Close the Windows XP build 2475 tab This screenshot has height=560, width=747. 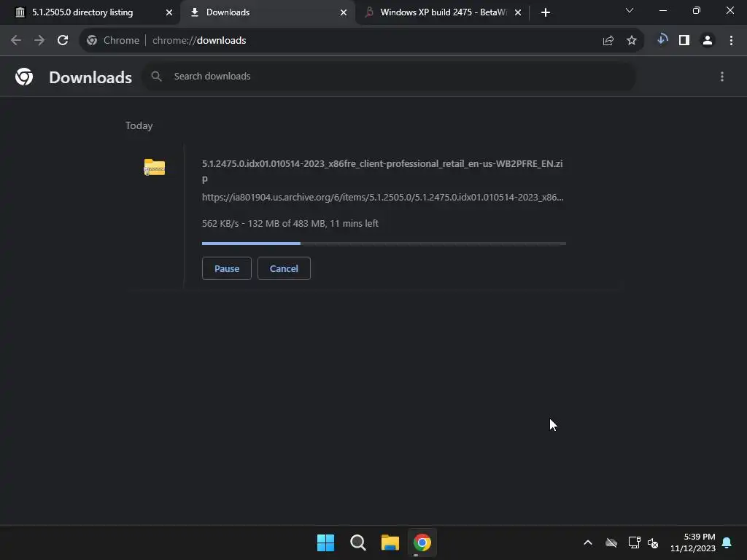(x=518, y=12)
